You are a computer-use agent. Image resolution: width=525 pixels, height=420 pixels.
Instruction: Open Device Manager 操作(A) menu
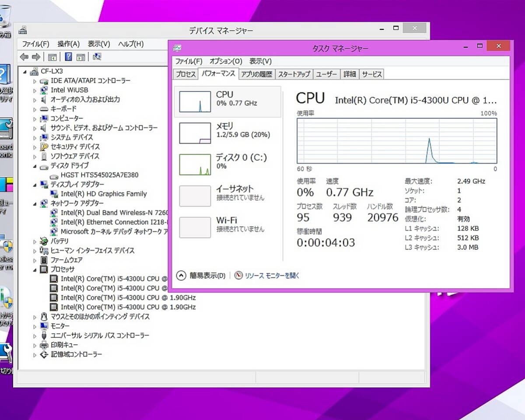pos(69,44)
